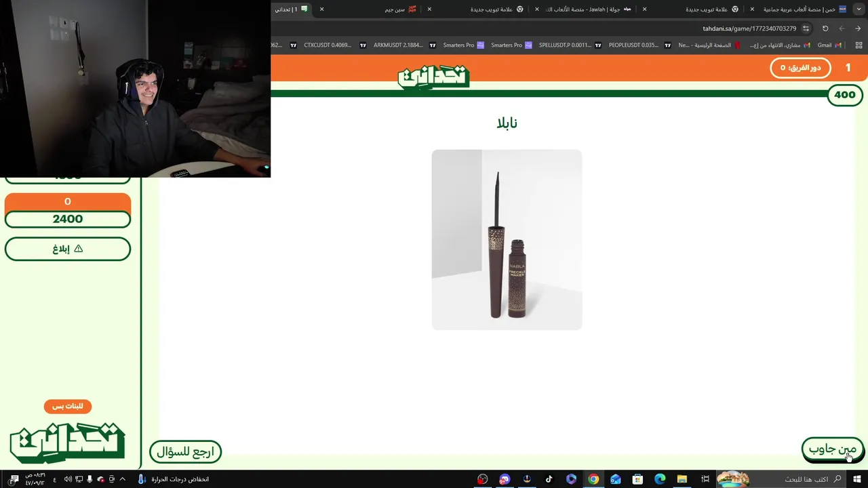
Task: Click the network tray icon
Action: tap(79, 479)
